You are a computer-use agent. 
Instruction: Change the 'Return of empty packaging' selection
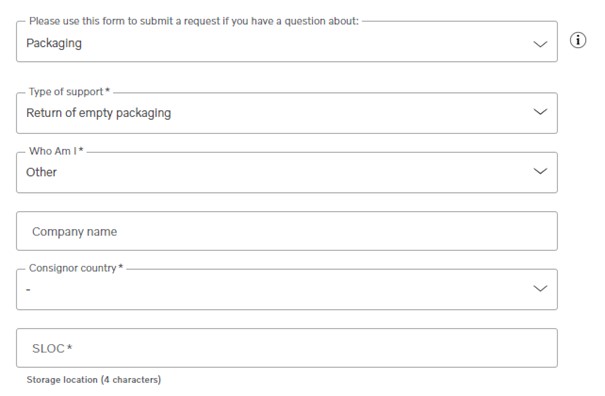98,113
